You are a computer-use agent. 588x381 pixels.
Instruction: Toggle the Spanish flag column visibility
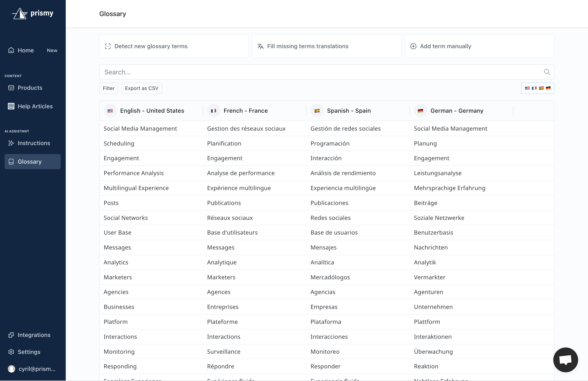542,88
